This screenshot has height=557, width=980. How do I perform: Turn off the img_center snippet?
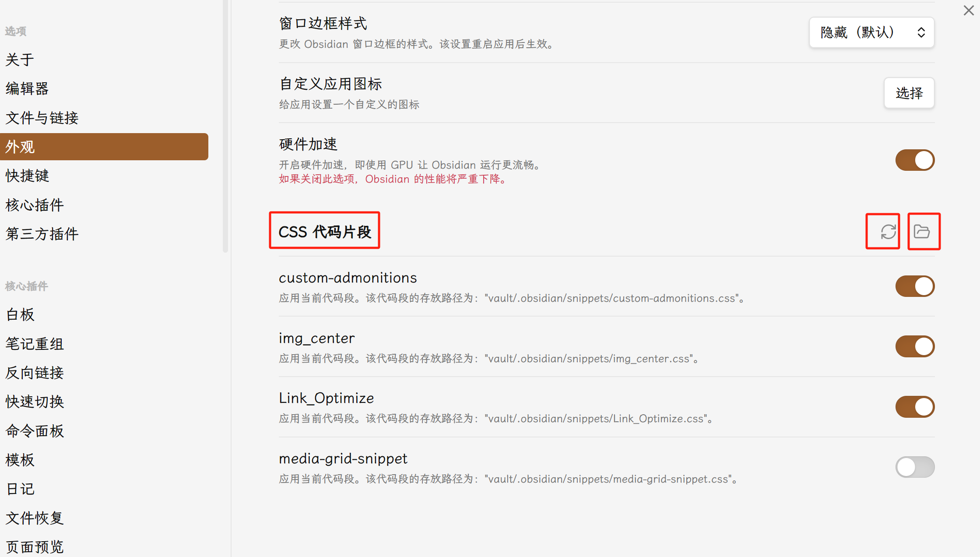[x=915, y=347]
